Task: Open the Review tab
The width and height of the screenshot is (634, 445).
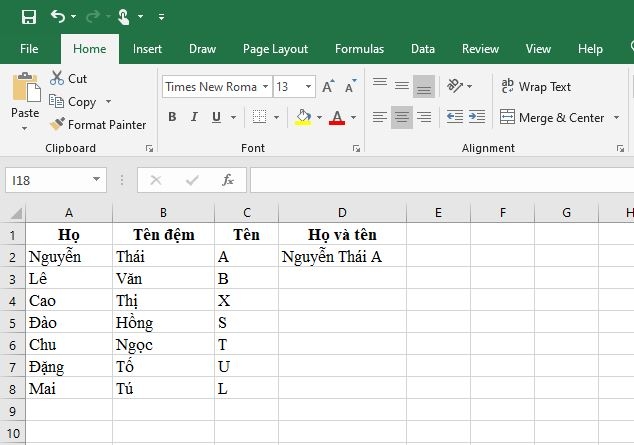Action: click(480, 49)
